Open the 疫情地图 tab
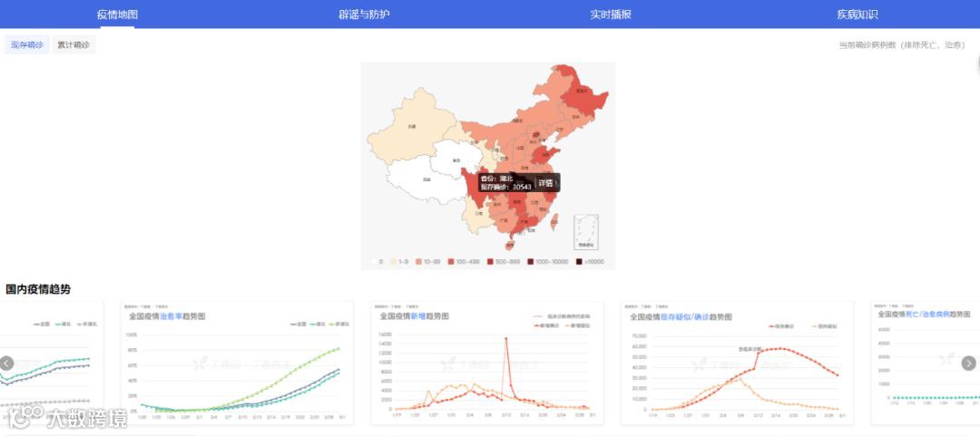Image resolution: width=980 pixels, height=436 pixels. click(x=117, y=15)
